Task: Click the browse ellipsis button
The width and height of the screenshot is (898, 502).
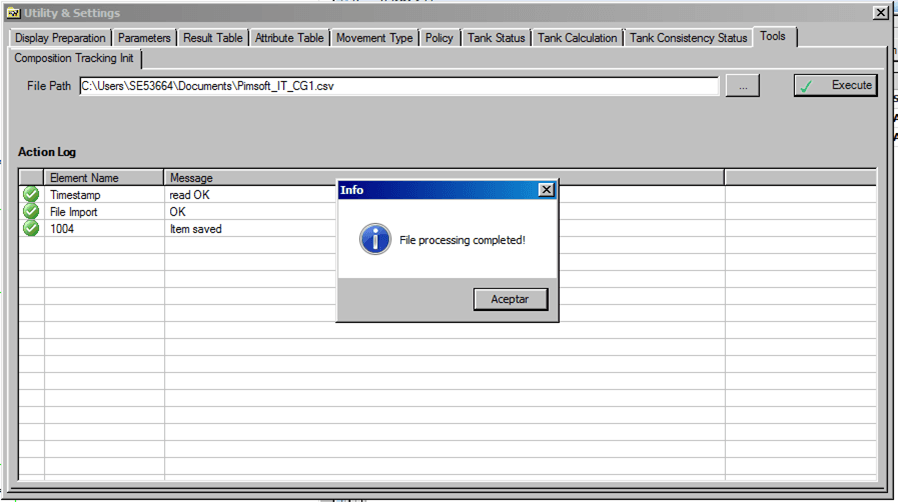Action: [x=743, y=86]
